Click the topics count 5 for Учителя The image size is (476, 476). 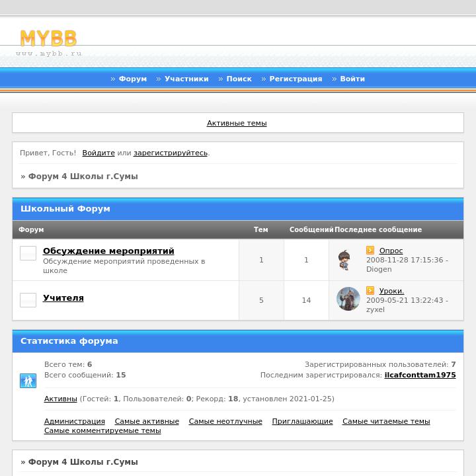(x=261, y=300)
